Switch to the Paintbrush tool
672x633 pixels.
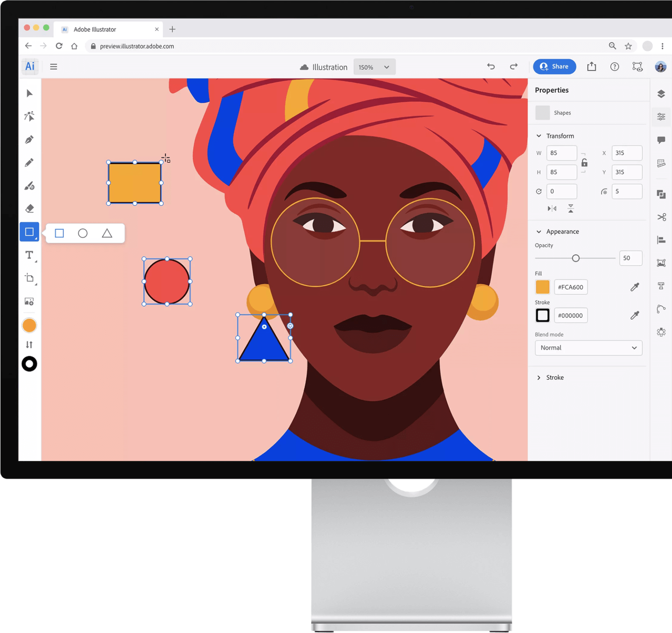point(29,185)
